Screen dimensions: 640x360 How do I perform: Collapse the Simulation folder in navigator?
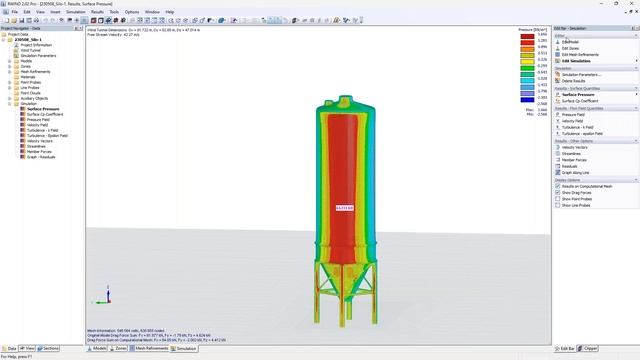point(10,104)
